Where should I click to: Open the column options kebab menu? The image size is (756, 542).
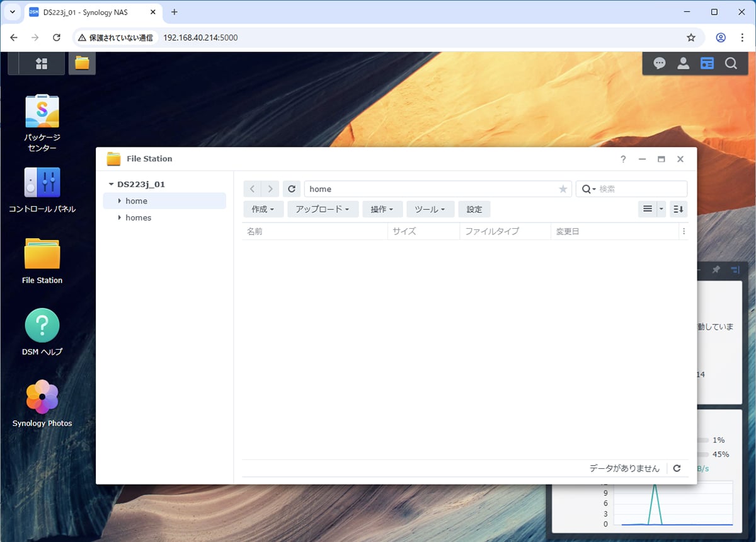684,231
